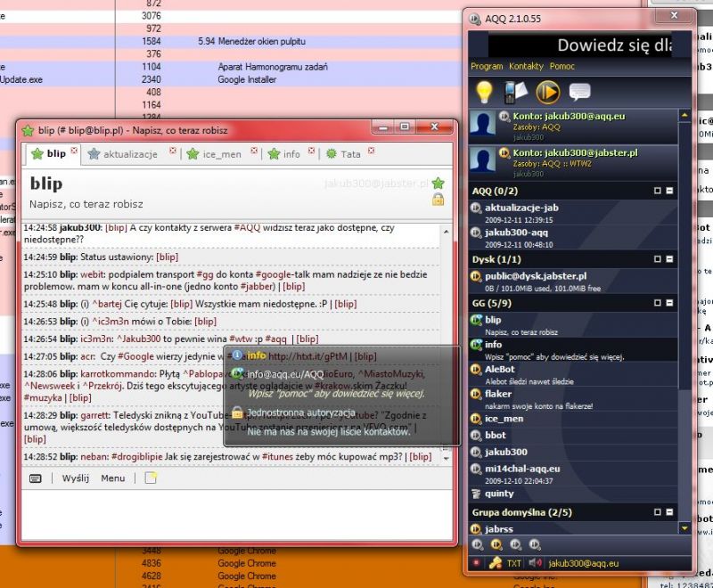Click the fourth status icon in AQQ bottom row
713x588 pixels.
tap(534, 544)
